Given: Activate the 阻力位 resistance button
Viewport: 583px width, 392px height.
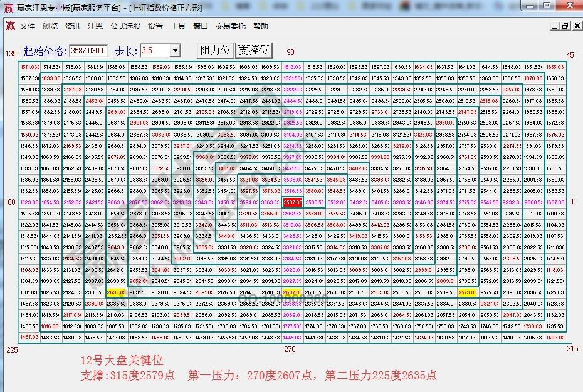Looking at the screenshot, I should [x=214, y=51].
